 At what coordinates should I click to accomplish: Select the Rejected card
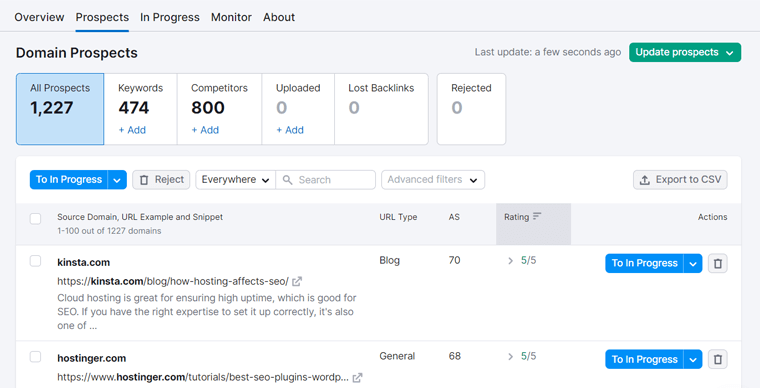pos(471,109)
